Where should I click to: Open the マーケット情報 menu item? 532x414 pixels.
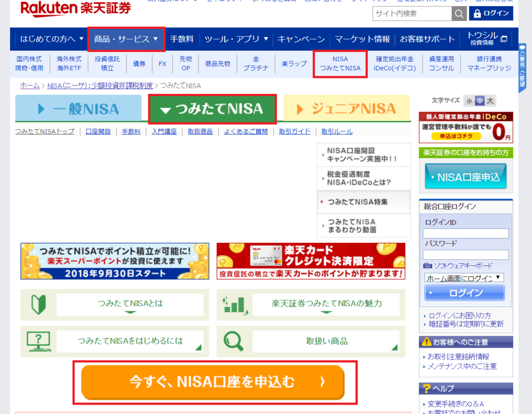pyautogui.click(x=362, y=39)
